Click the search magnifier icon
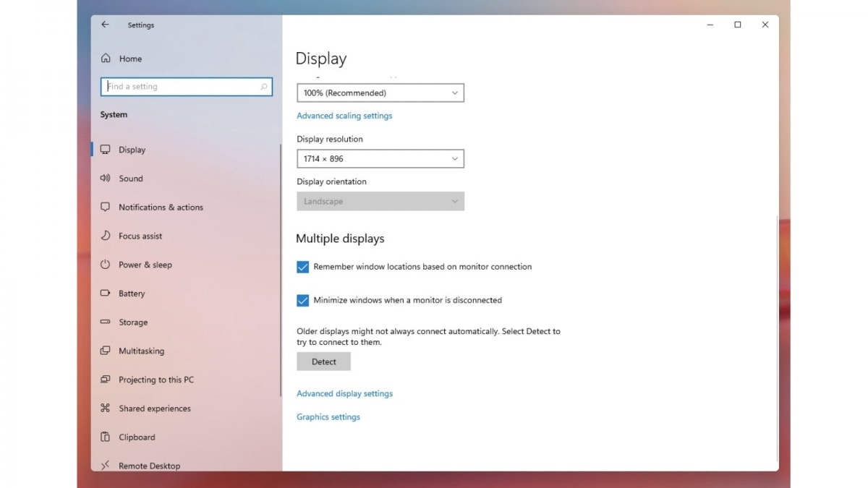 coord(263,87)
